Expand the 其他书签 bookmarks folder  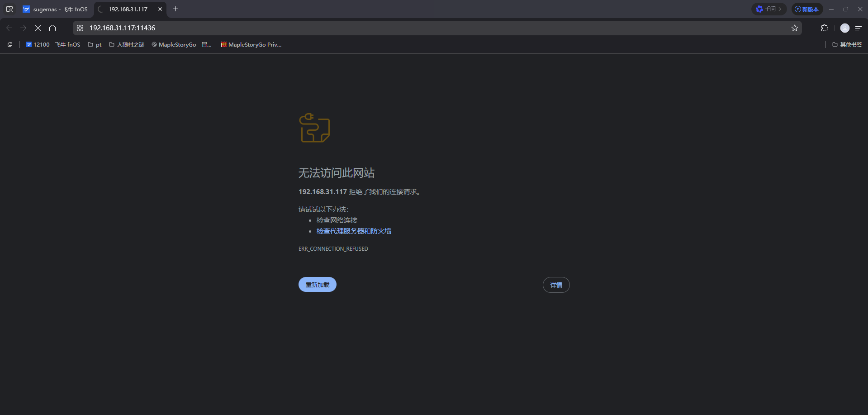[x=847, y=44]
